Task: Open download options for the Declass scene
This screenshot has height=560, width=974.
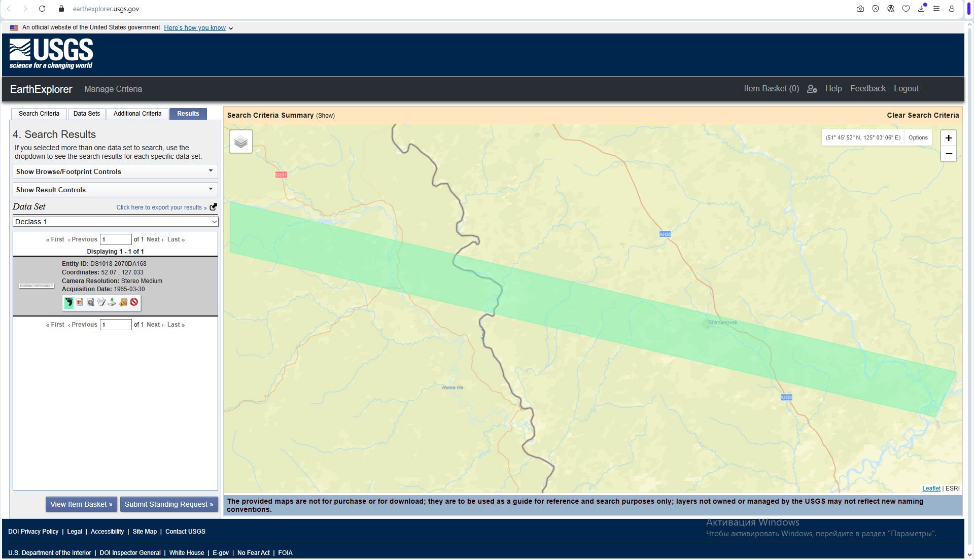Action: tap(112, 303)
